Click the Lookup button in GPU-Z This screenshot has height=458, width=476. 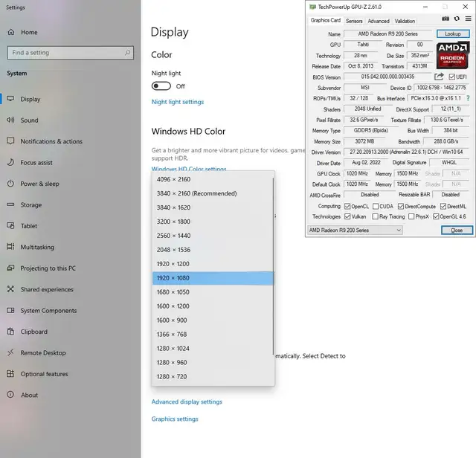pyautogui.click(x=453, y=33)
